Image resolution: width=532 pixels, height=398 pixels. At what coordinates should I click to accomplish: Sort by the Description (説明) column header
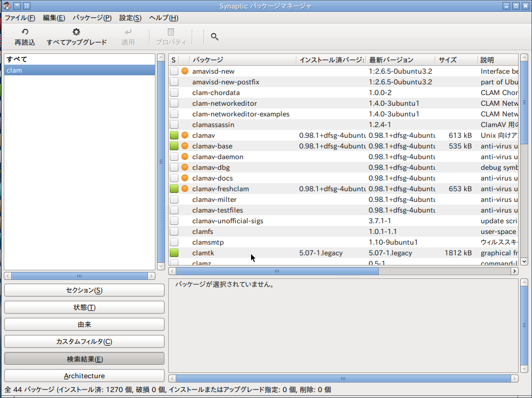[x=497, y=60]
